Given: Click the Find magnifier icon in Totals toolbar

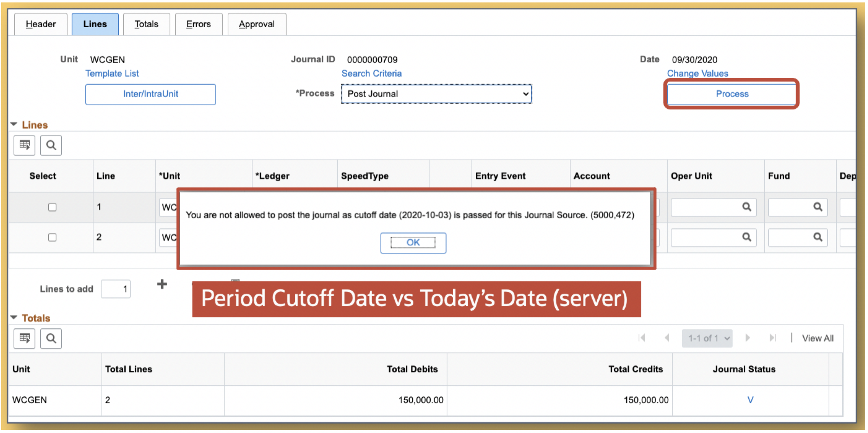Looking at the screenshot, I should (50, 338).
